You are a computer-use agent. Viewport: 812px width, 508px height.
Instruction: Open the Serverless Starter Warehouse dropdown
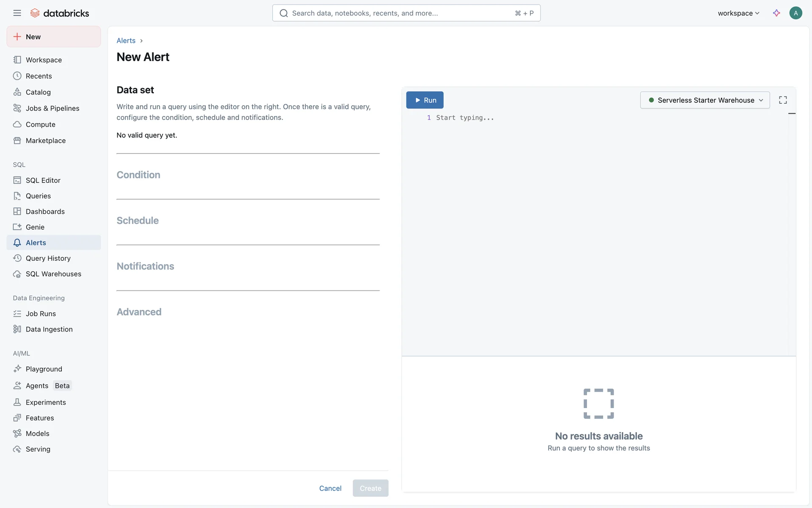705,100
